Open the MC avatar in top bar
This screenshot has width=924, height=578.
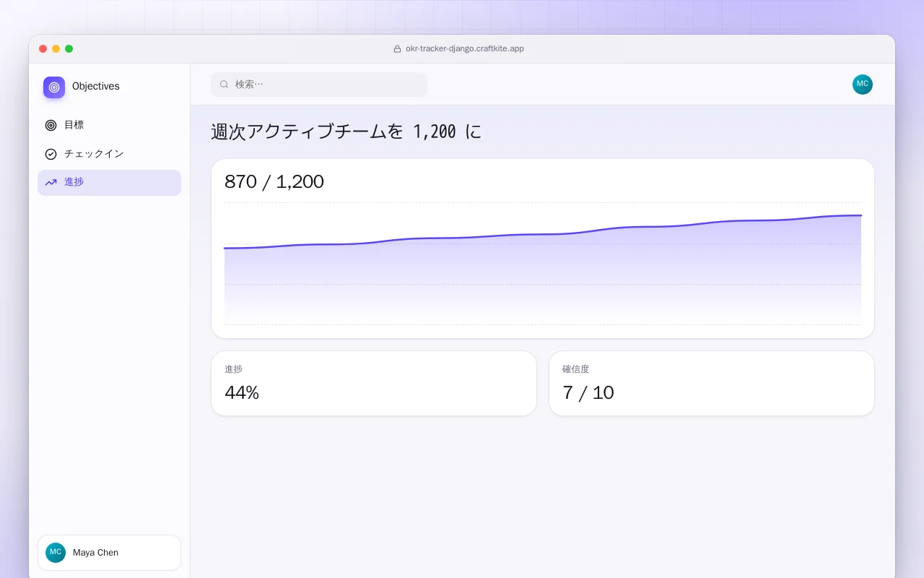tap(863, 85)
